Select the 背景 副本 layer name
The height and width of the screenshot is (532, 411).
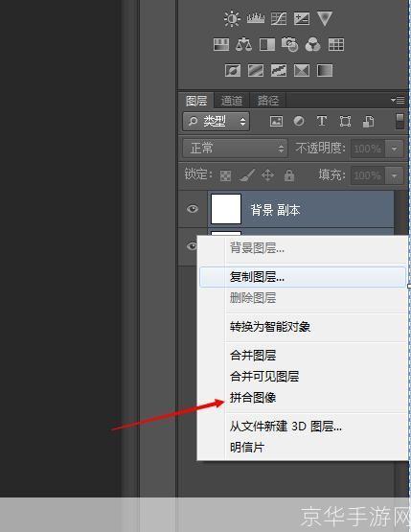tap(275, 210)
